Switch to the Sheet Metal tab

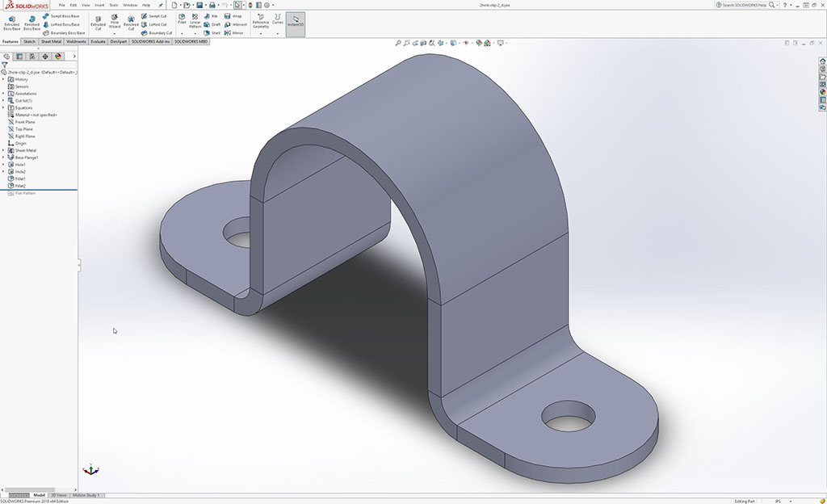(x=51, y=41)
